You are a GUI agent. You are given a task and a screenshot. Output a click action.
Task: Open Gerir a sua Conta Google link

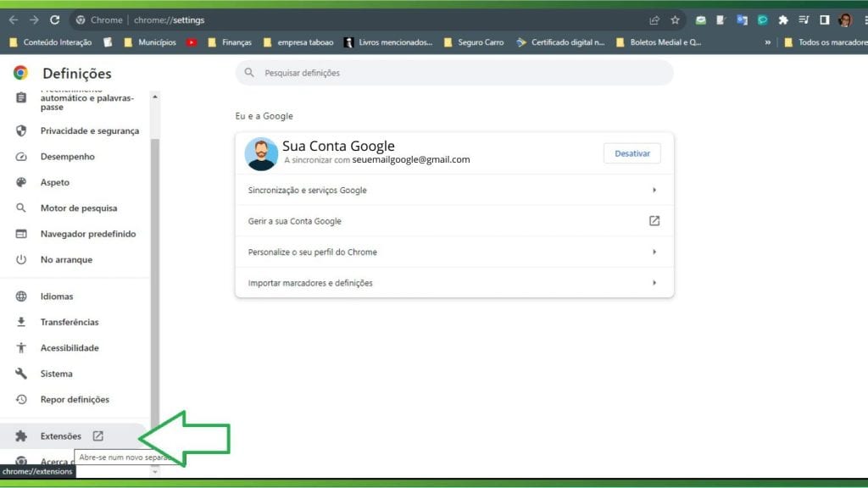pos(454,221)
